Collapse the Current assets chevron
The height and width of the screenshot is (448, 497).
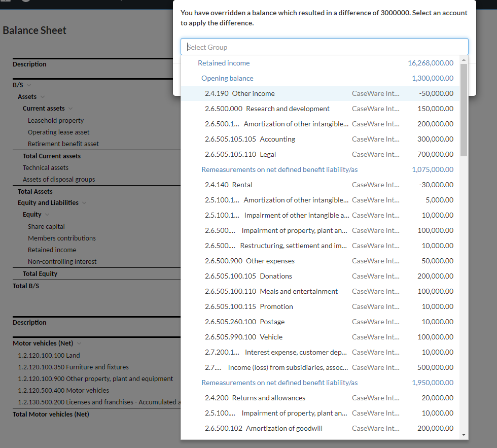(x=71, y=108)
